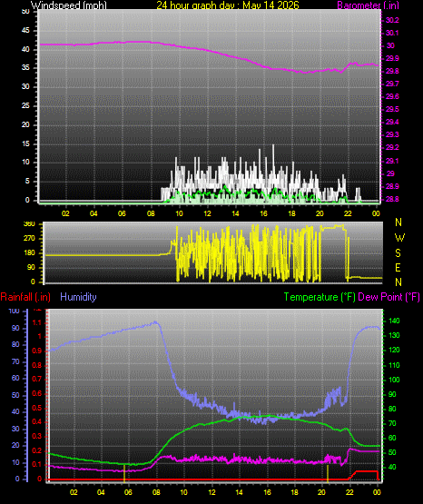Click the '45' windspeed scale value
The image size is (423, 504).
point(25,30)
